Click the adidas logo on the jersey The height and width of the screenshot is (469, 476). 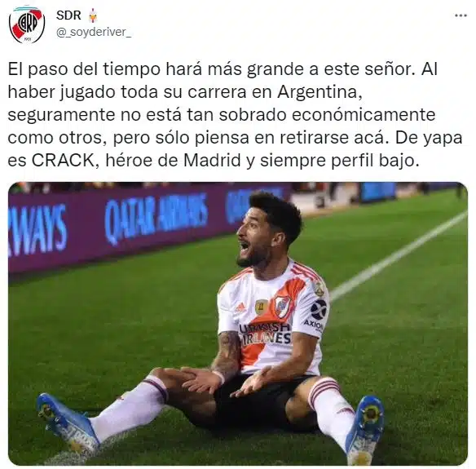point(240,308)
